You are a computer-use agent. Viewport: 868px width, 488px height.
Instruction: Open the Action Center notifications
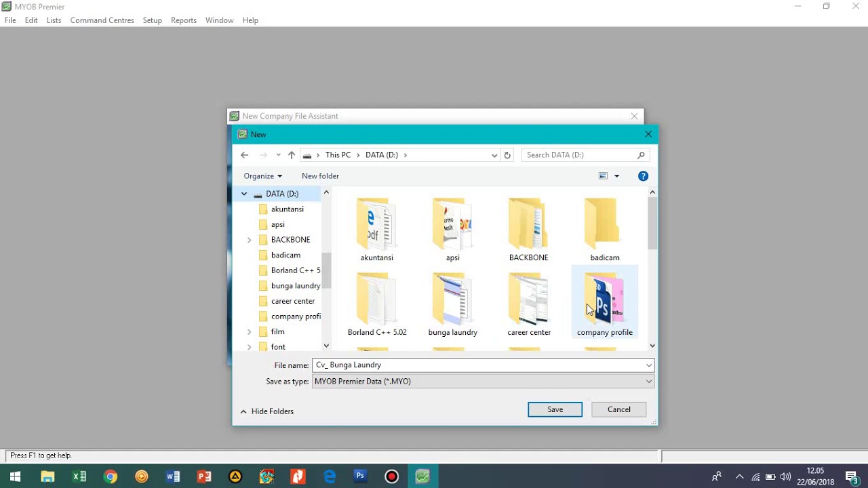tap(852, 476)
